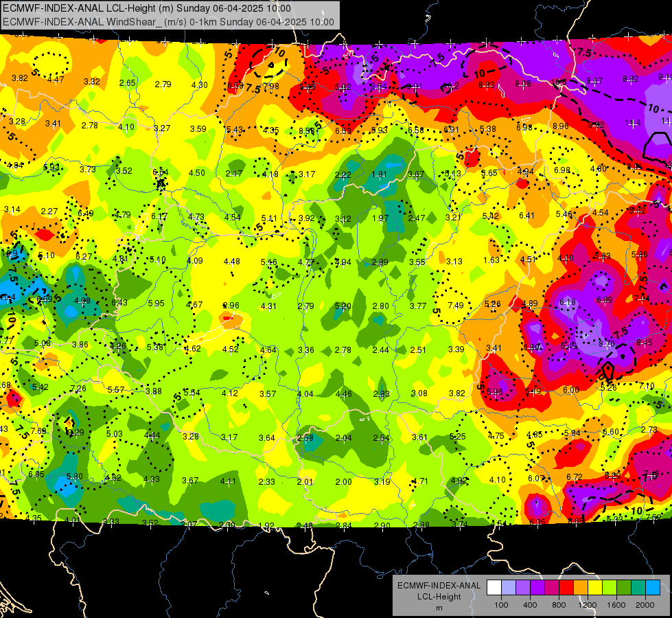Click the wind shear value 2.33

coord(266,481)
